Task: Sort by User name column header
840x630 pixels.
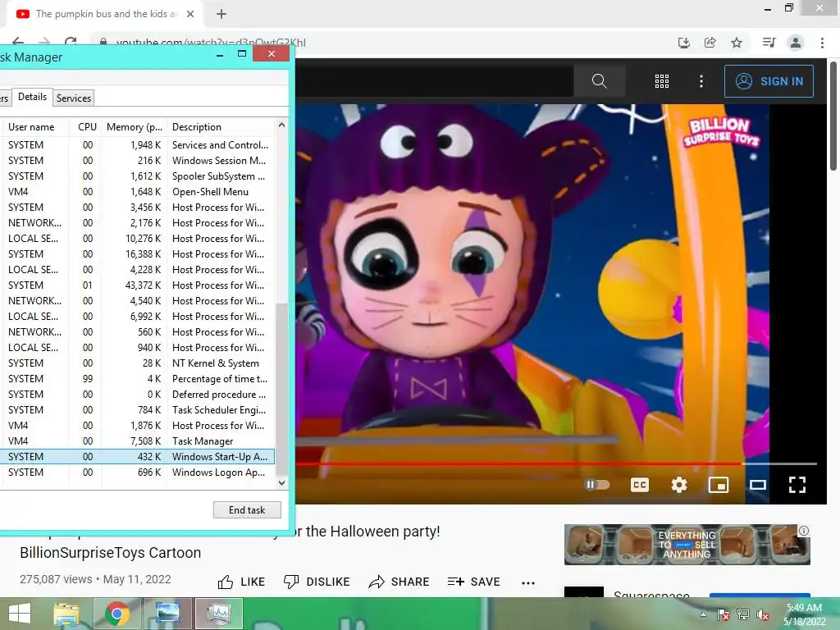Action: pos(34,127)
